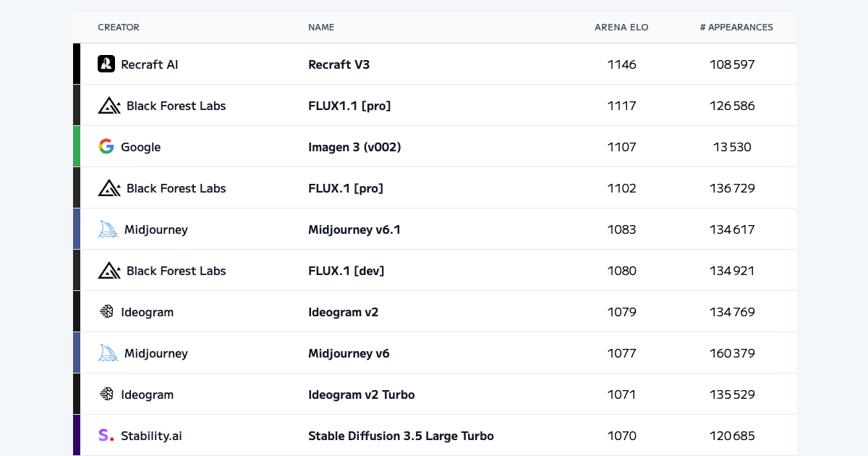The image size is (868, 456).
Task: Click Midjourney sailboat icon in v6 row
Action: 108,353
